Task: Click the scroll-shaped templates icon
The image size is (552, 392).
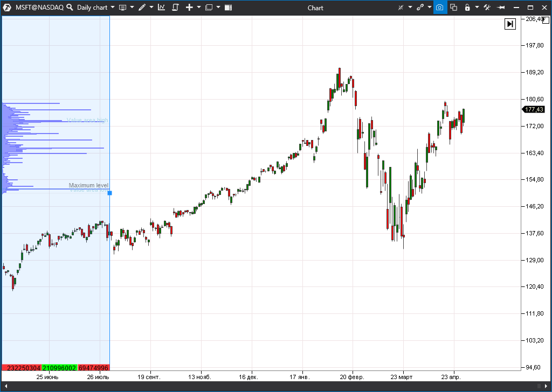Action: pyautogui.click(x=175, y=8)
